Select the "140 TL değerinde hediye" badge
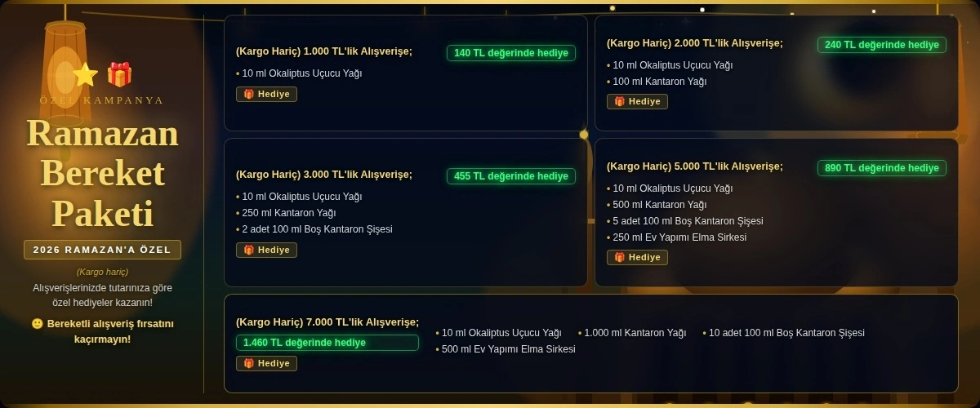 510,53
